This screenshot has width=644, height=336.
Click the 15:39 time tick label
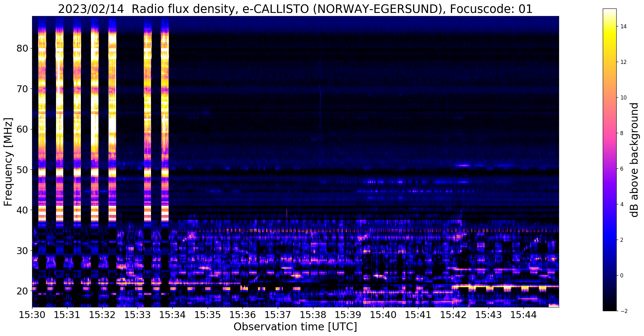coord(348,315)
